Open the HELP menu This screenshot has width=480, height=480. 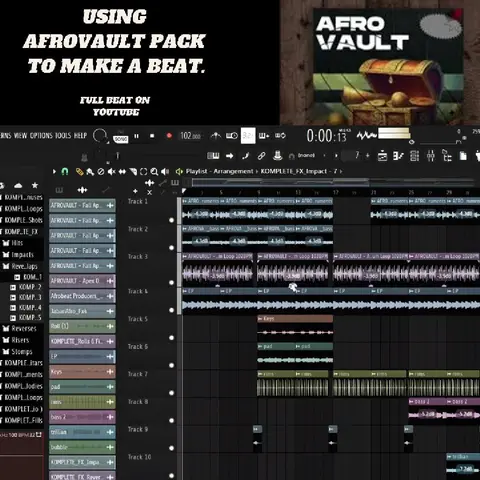pos(80,136)
